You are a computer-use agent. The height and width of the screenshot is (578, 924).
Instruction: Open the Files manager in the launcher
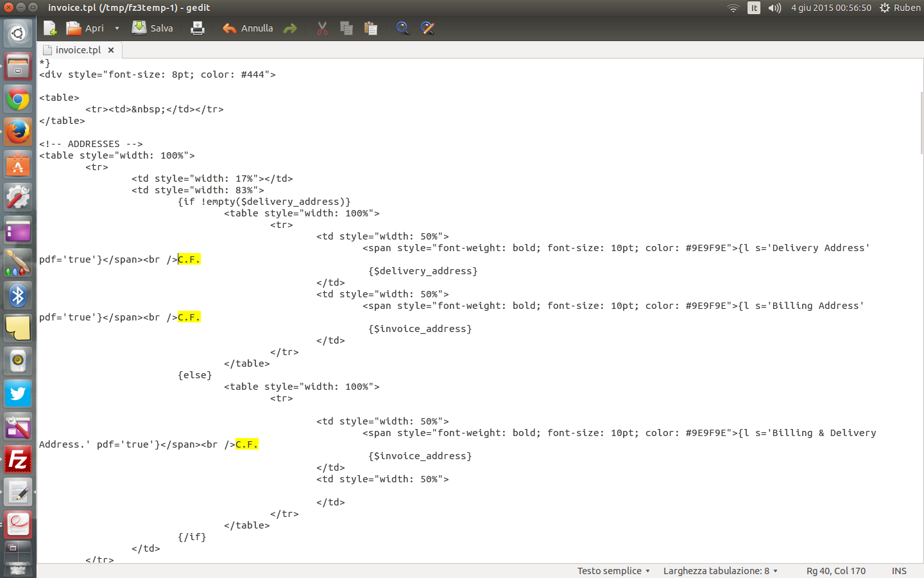[18, 67]
